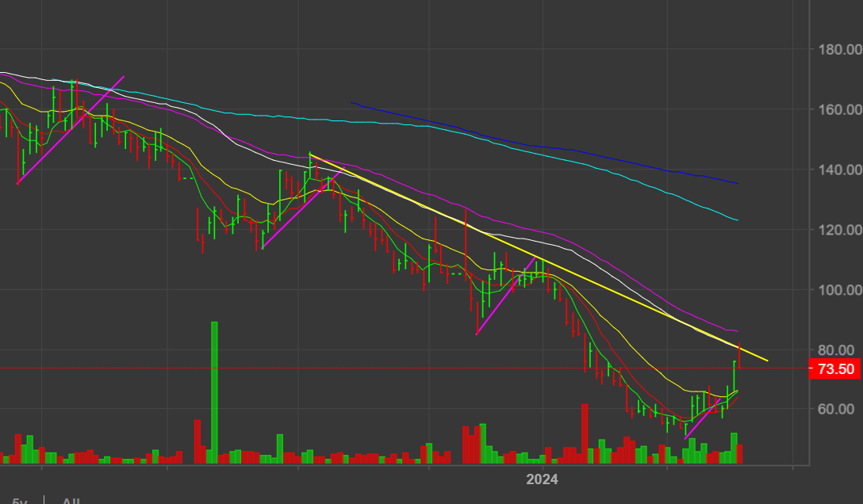
Task: Choose the All time range button
Action: coord(71,502)
